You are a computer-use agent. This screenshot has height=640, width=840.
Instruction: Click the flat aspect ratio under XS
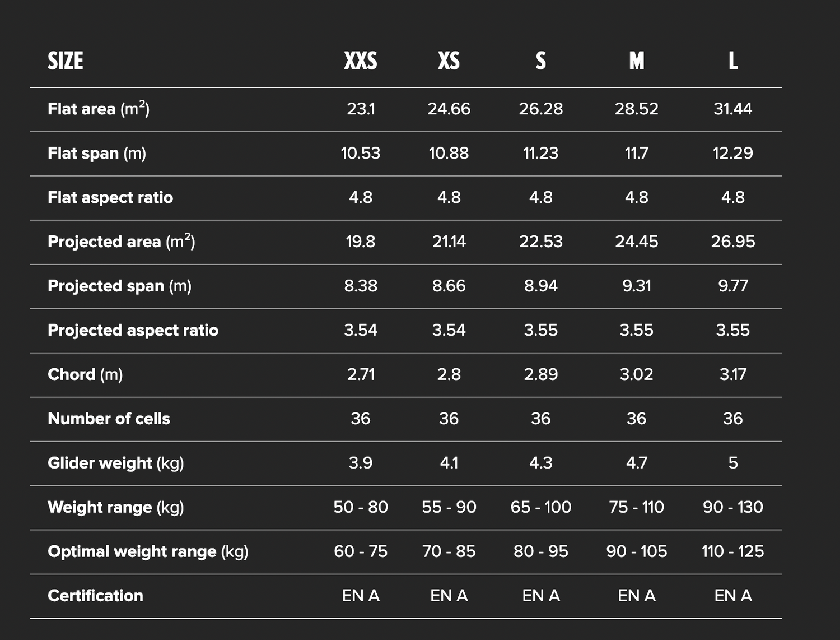click(449, 197)
